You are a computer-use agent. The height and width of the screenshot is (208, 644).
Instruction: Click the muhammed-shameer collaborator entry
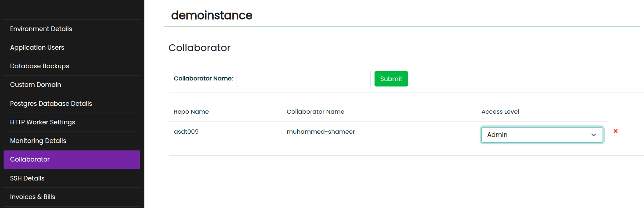click(321, 132)
